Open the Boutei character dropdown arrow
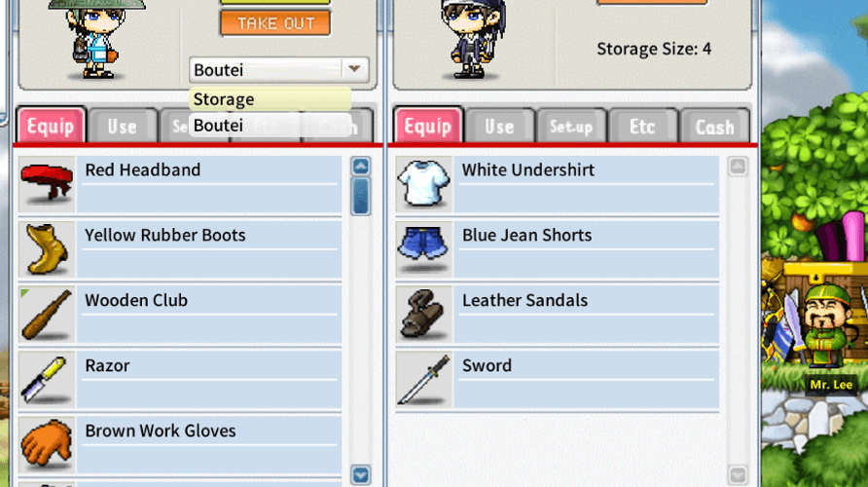Screen dimensions: 868x487 tap(354, 69)
